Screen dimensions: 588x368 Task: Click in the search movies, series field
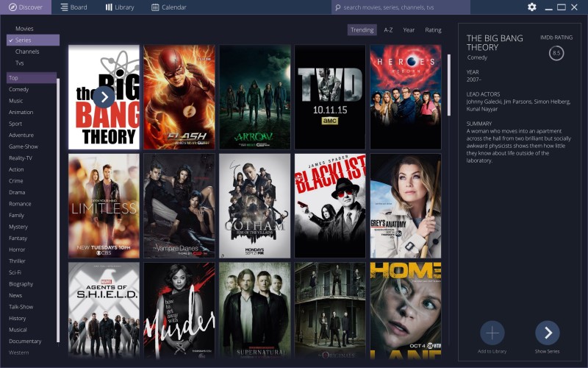click(401, 7)
